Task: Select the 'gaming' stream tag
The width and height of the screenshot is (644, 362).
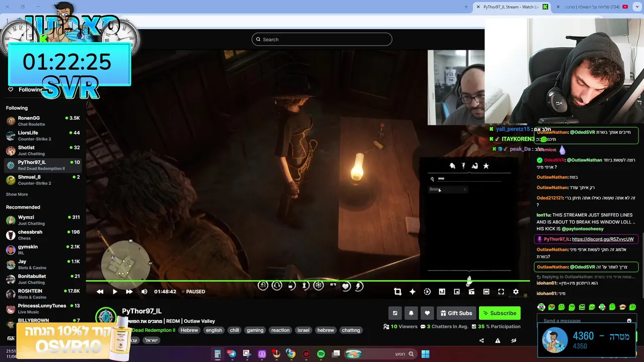Action: (x=255, y=330)
